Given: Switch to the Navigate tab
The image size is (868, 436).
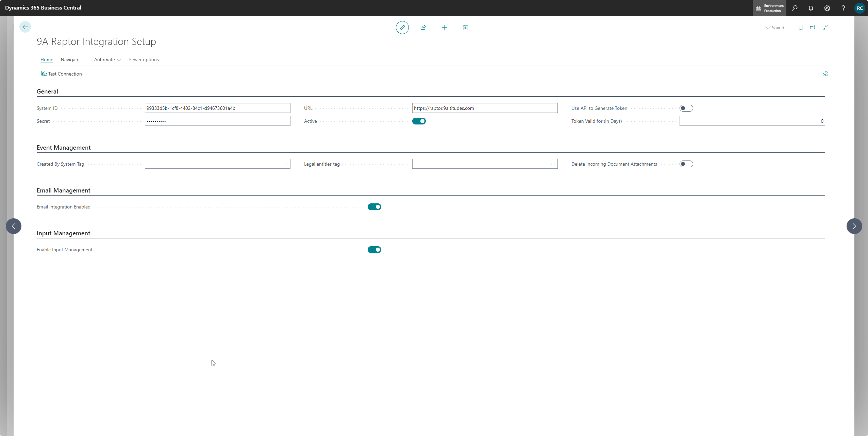Looking at the screenshot, I should coord(70,60).
